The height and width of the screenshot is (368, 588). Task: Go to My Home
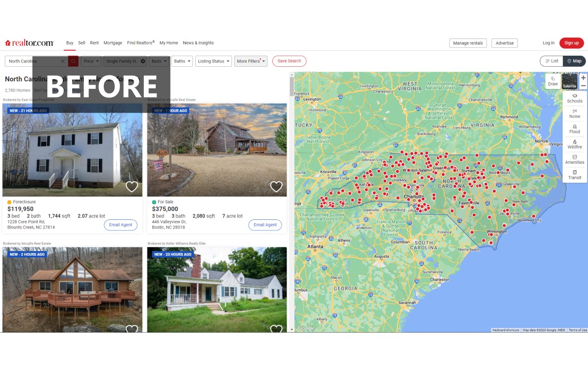pyautogui.click(x=169, y=43)
